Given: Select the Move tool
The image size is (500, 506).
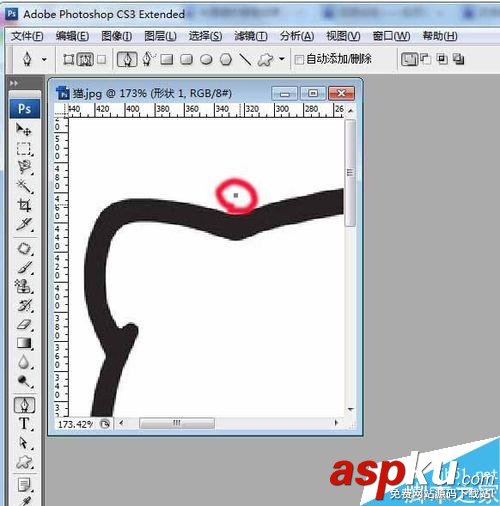Looking at the screenshot, I should coord(24,129).
